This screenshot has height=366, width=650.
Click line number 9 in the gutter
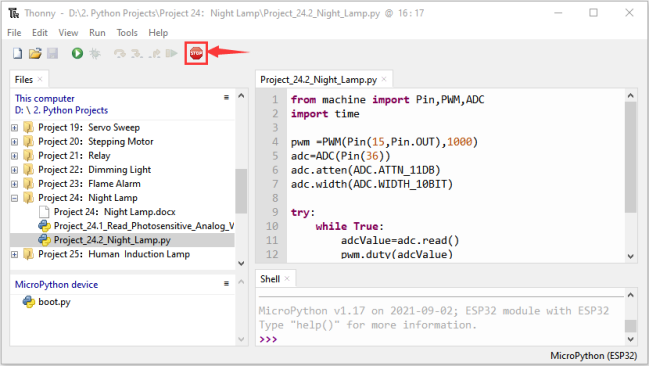pos(275,212)
